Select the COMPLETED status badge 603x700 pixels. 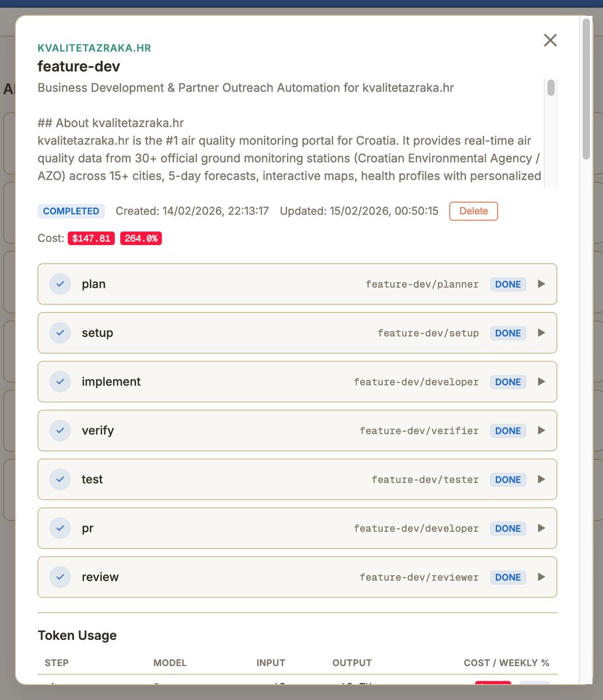point(71,211)
